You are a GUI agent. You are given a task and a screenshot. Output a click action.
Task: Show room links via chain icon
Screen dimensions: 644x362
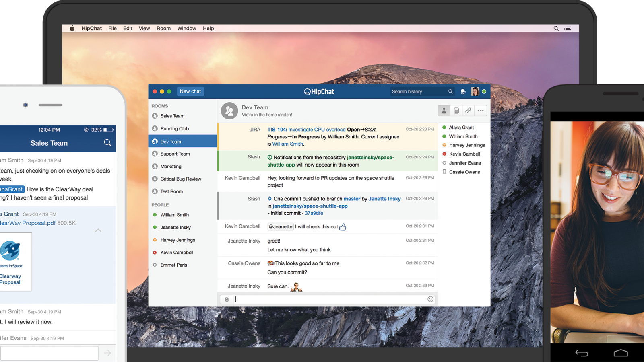tap(468, 111)
